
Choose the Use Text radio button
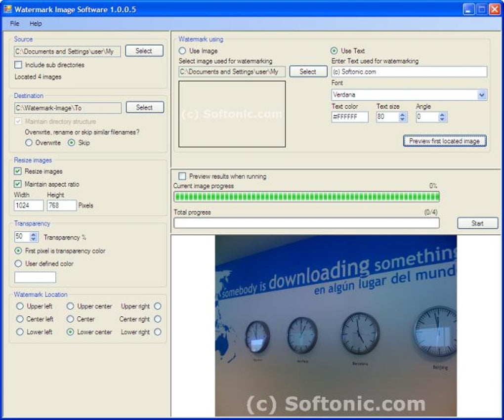[x=335, y=51]
